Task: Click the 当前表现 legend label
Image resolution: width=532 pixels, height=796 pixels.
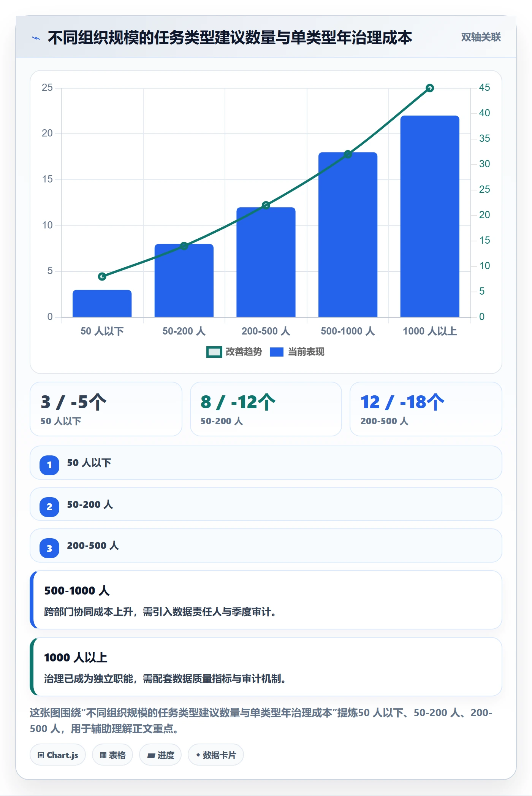Action: tap(306, 352)
